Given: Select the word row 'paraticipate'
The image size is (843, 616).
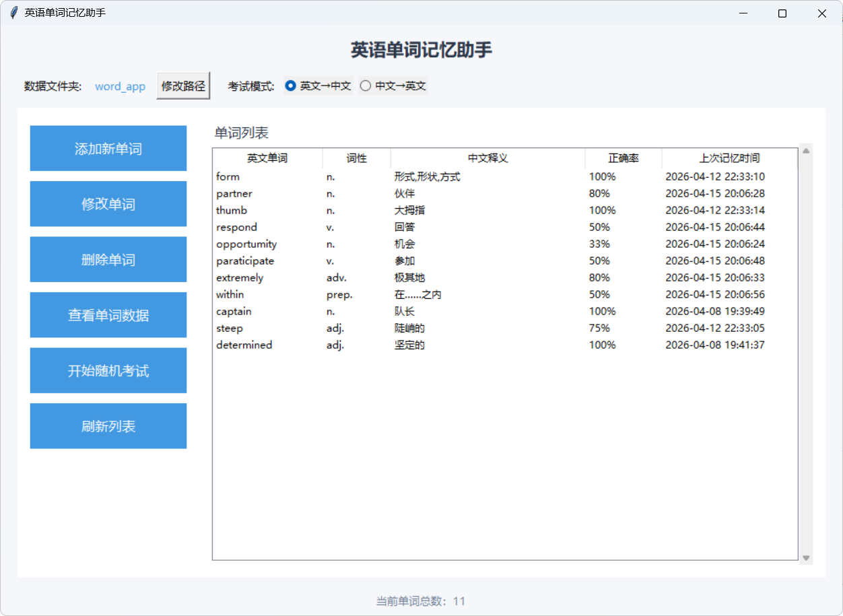Looking at the screenshot, I should pyautogui.click(x=505, y=261).
